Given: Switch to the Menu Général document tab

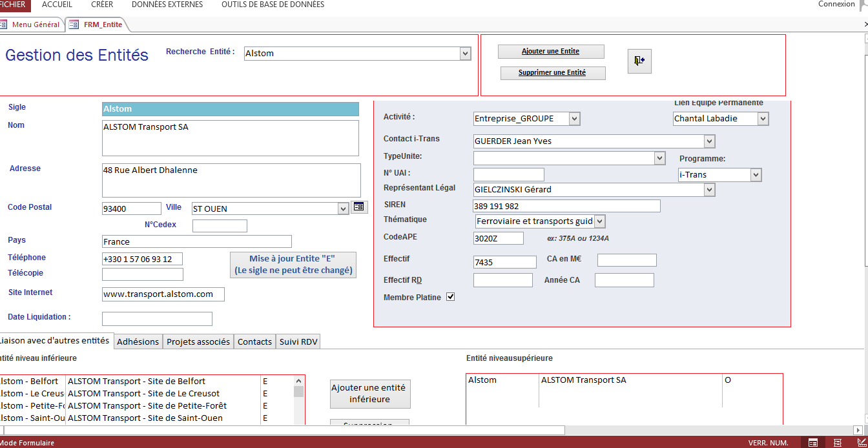Looking at the screenshot, I should point(31,25).
